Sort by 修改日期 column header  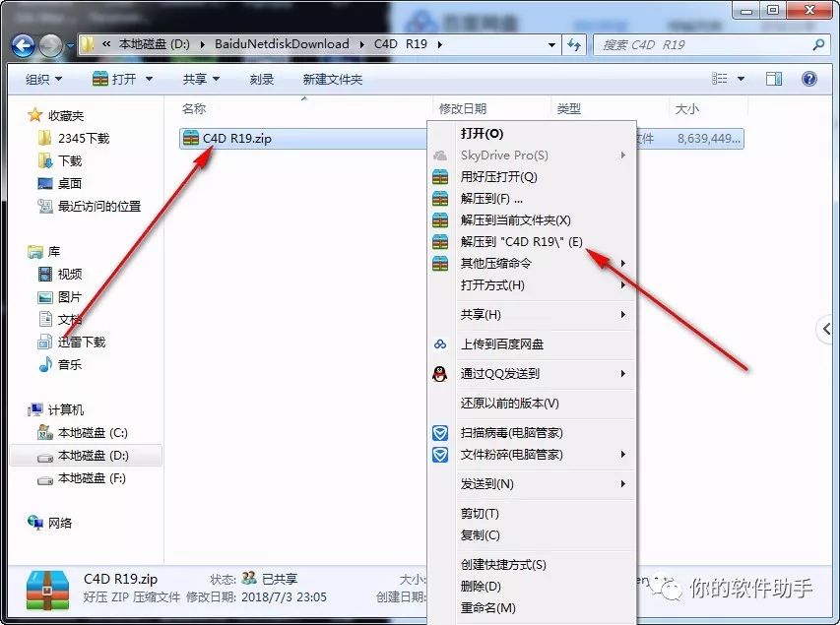click(463, 108)
